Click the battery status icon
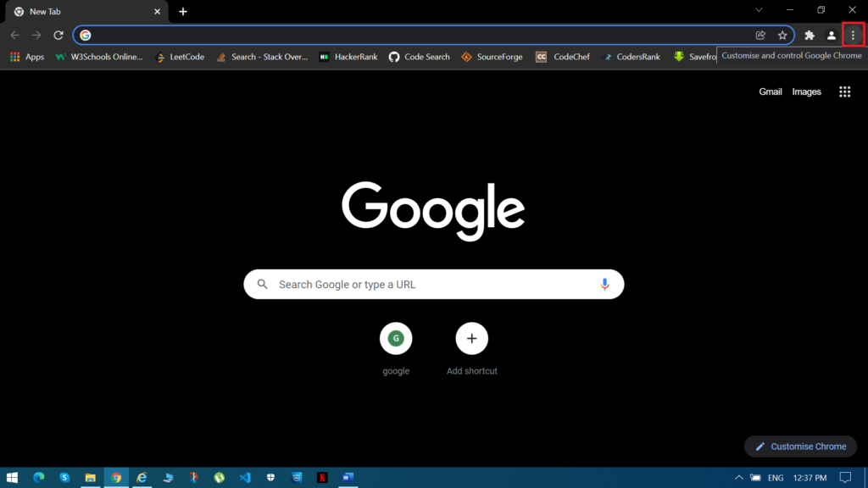This screenshot has width=868, height=488. coord(755,478)
